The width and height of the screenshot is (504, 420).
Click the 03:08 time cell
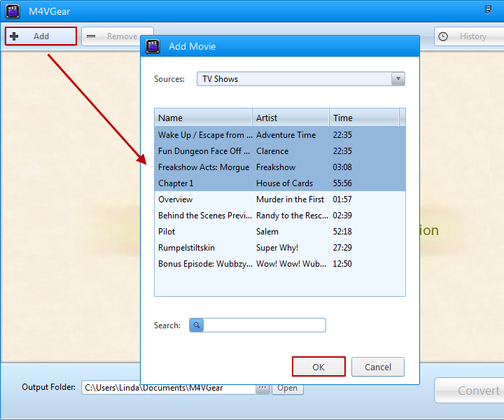(x=342, y=167)
